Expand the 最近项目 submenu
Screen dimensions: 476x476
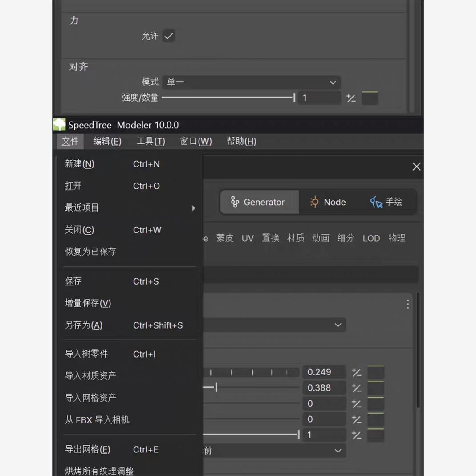pos(130,208)
